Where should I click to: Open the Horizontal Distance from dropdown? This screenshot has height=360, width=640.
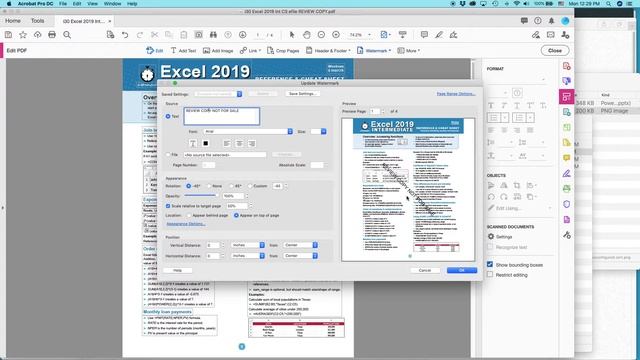coord(300,256)
